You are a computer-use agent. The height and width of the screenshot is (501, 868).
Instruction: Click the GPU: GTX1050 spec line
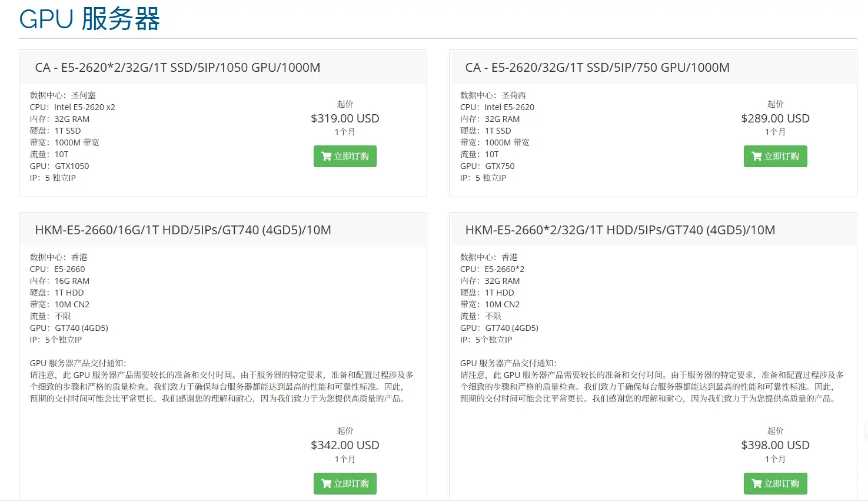pos(59,166)
